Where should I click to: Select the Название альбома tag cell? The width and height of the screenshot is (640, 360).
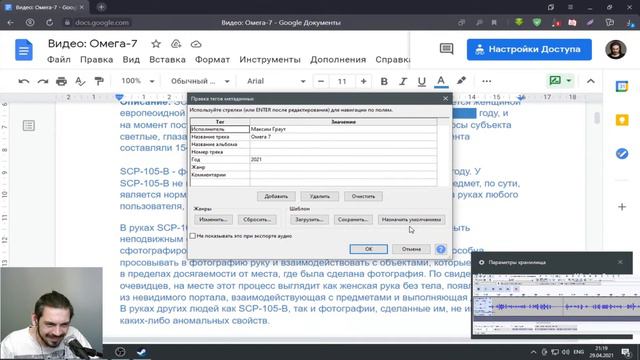[x=220, y=144]
